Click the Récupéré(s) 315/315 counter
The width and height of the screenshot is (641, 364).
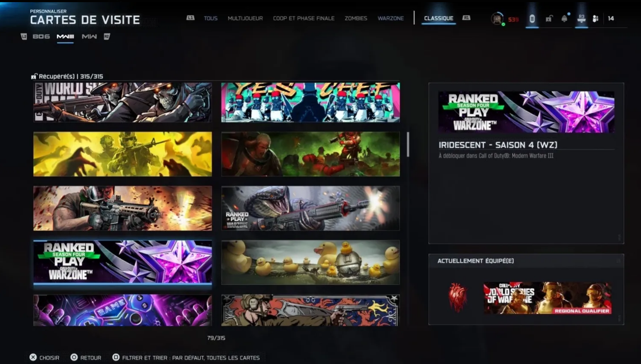[71, 76]
